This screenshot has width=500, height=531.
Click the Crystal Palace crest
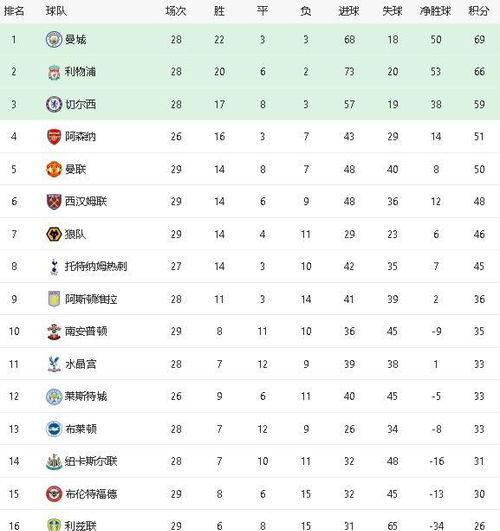tap(54, 364)
